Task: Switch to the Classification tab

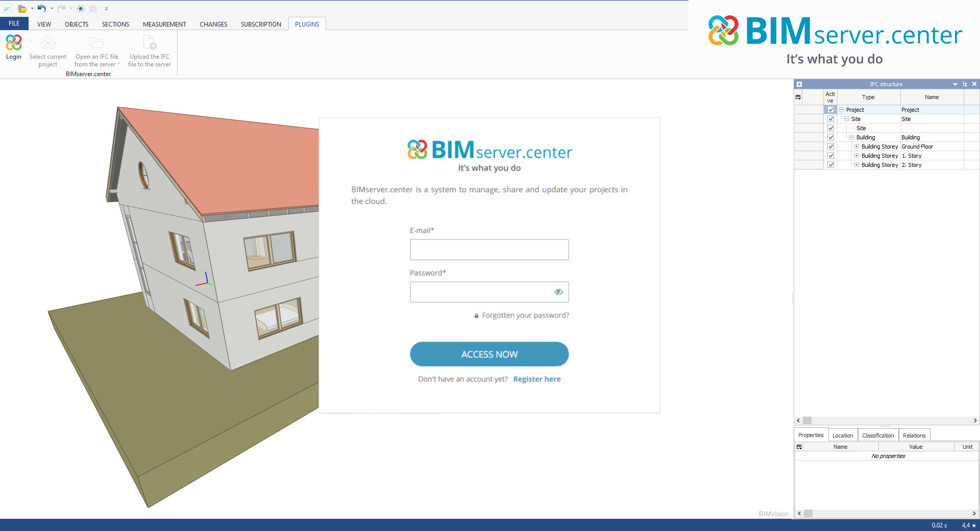Action: tap(878, 436)
